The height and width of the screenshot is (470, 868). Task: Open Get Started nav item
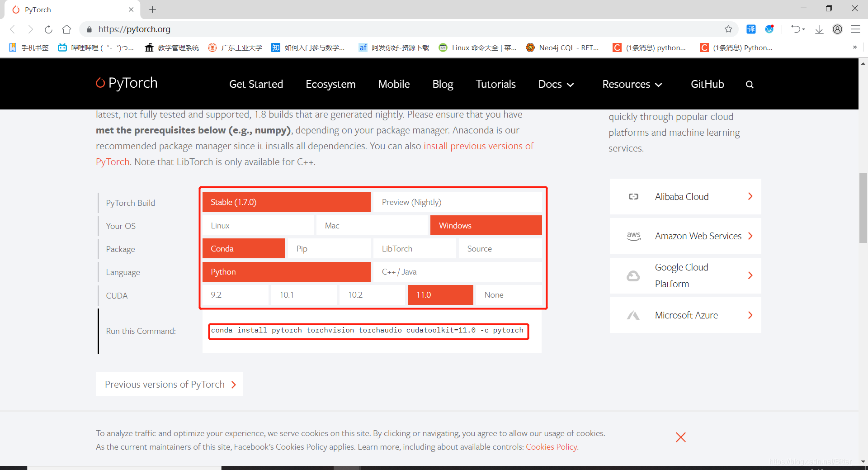(x=256, y=84)
